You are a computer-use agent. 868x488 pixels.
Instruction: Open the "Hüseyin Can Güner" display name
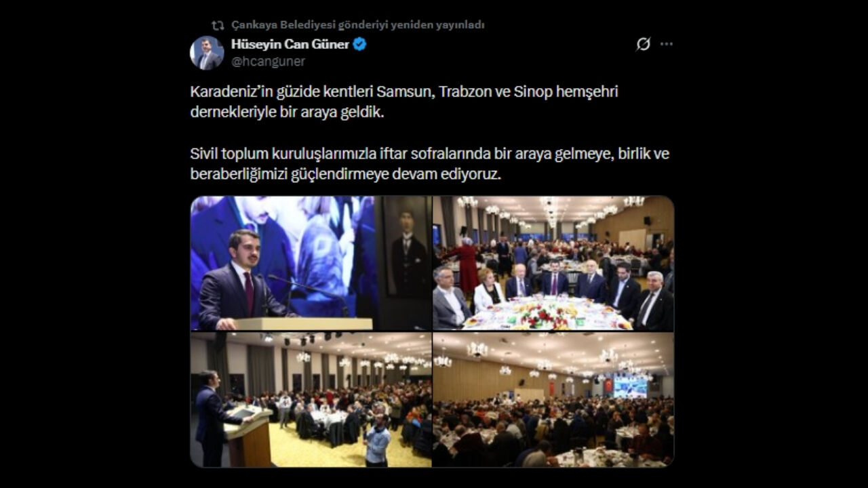point(290,44)
